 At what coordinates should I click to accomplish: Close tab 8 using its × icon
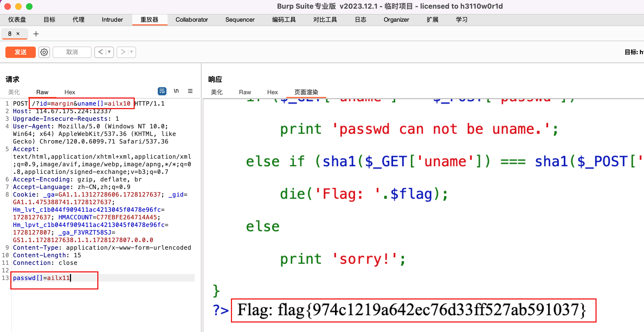[18, 34]
